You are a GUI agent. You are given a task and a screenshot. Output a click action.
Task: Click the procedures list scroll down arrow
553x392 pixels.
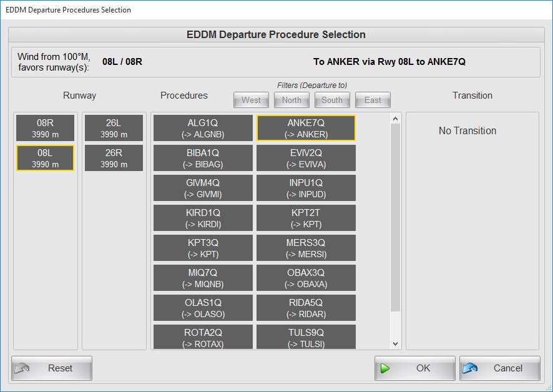click(395, 344)
